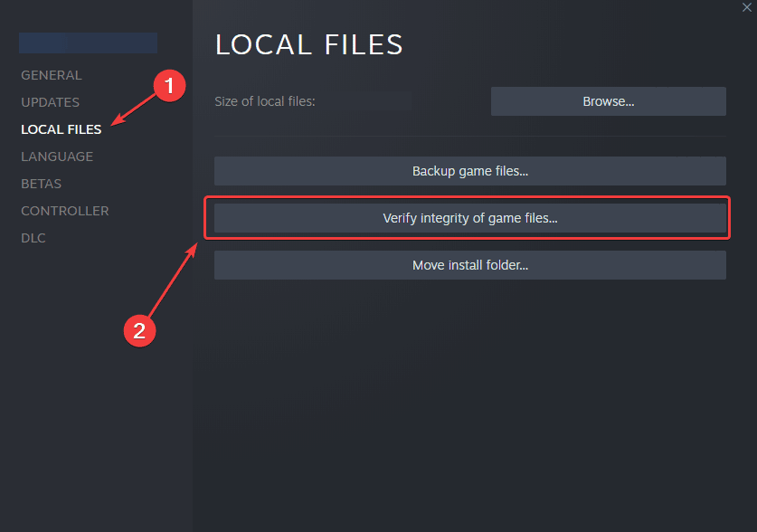Viewport: 757px width, 532px height.
Task: Click the Browse... button
Action: (x=608, y=101)
